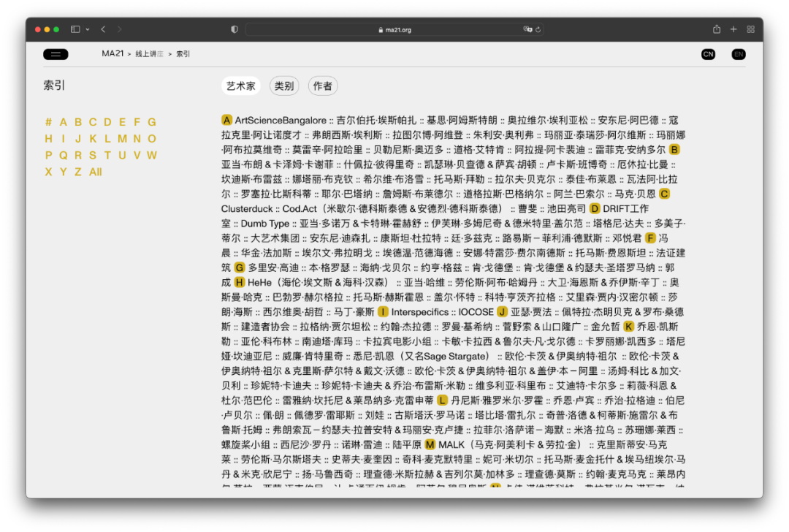The width and height of the screenshot is (789, 532).
Task: Open the Share icon in Safari
Action: click(717, 30)
